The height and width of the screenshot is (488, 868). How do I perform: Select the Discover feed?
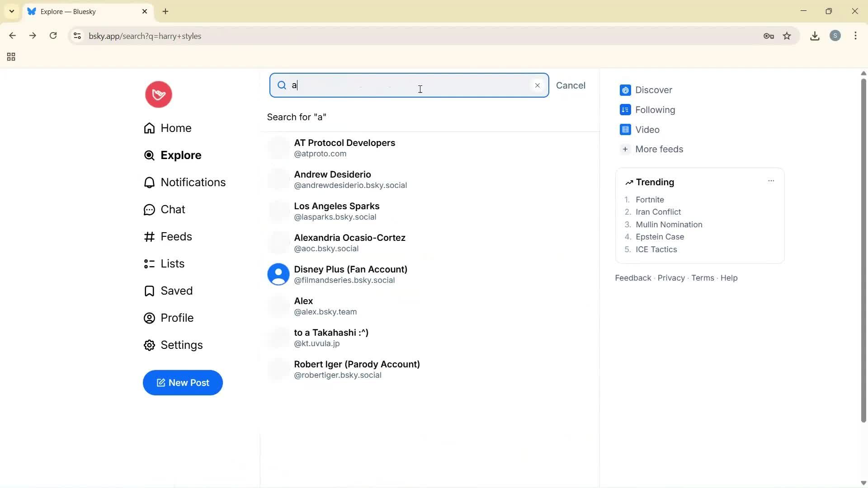[654, 90]
